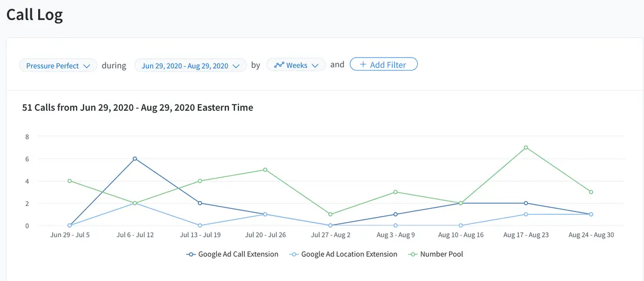The image size is (644, 281).
Task: Select Google Ad Call Extension point at Aug 17 - Aug 23
Action: point(526,203)
